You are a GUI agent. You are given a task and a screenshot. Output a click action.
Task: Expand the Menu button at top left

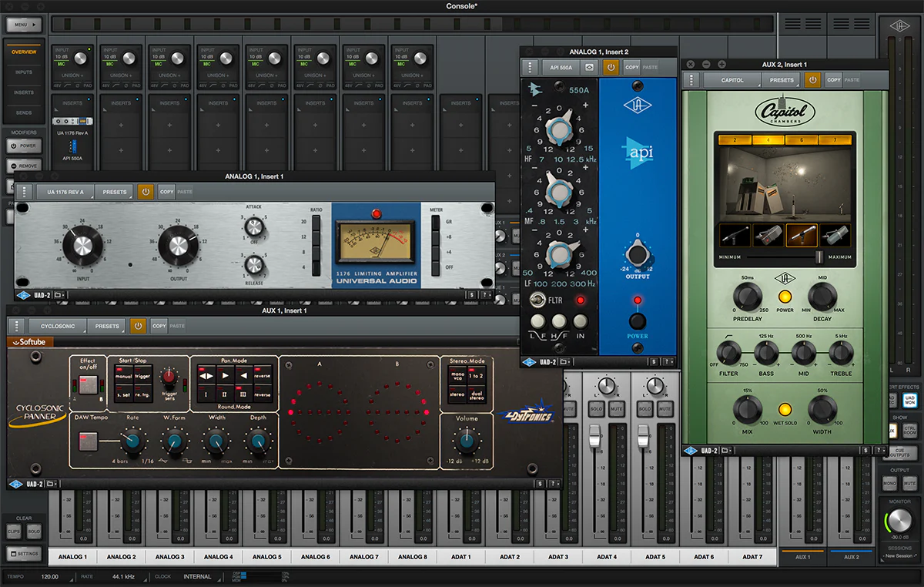24,25
